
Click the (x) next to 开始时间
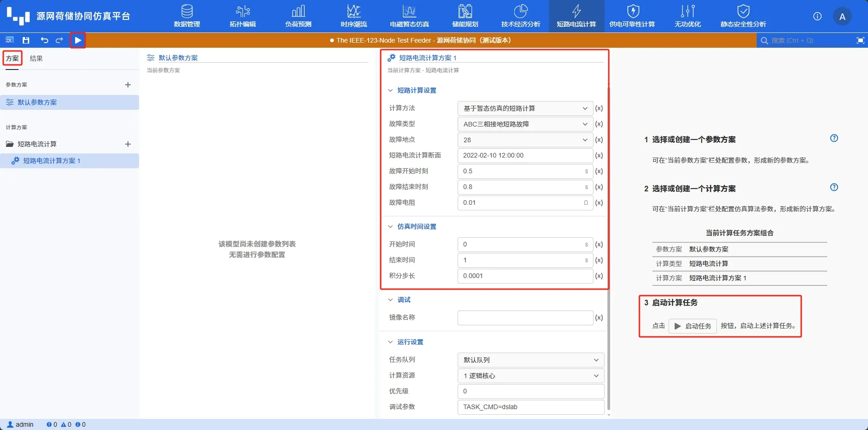click(599, 245)
